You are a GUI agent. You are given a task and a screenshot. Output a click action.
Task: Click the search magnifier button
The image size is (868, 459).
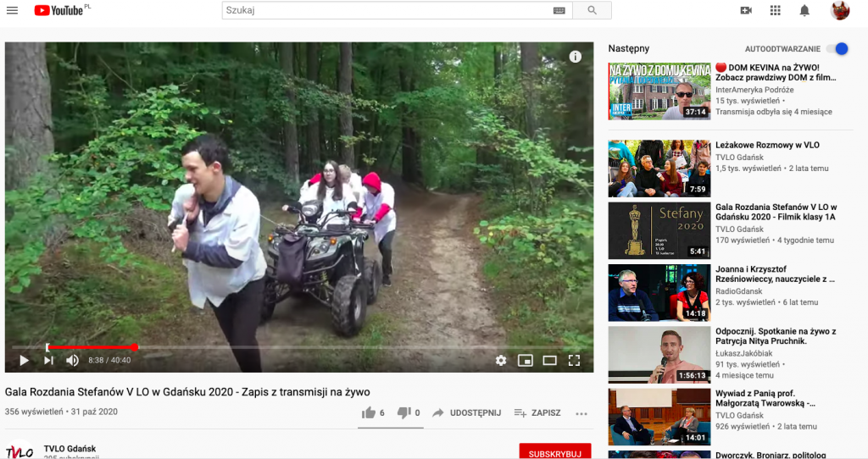592,10
